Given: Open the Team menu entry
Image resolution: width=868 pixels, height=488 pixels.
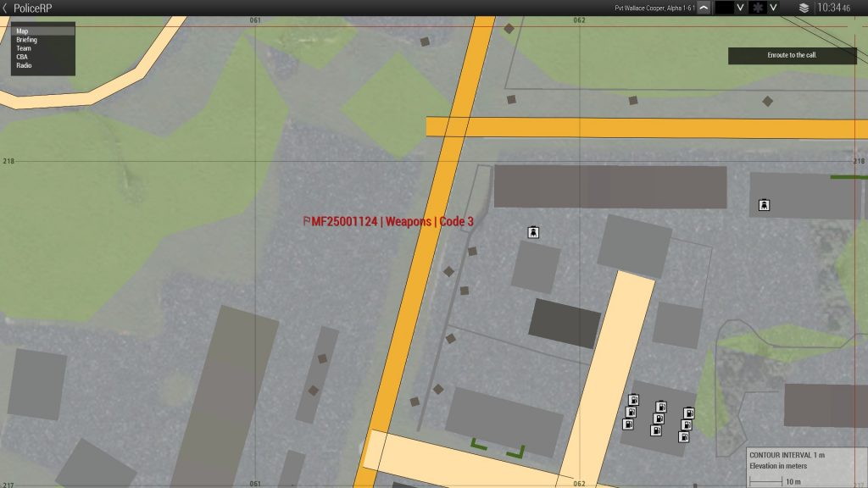Looking at the screenshot, I should pyautogui.click(x=24, y=48).
